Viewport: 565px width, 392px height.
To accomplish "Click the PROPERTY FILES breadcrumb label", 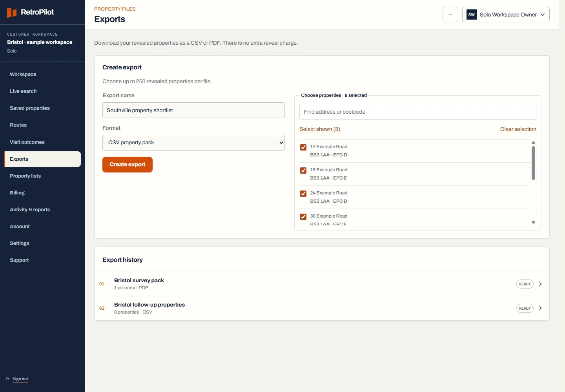I will [115, 9].
